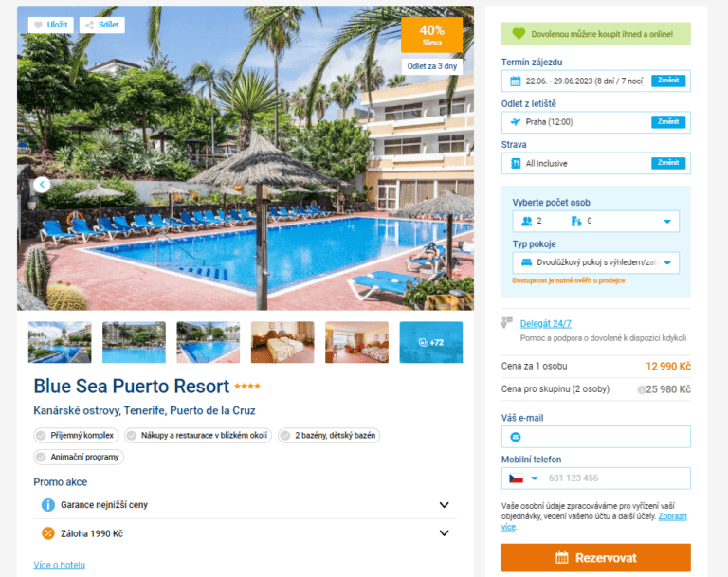The width and height of the screenshot is (728, 577).
Task: Change the trip date with Změnit
Action: pos(668,81)
